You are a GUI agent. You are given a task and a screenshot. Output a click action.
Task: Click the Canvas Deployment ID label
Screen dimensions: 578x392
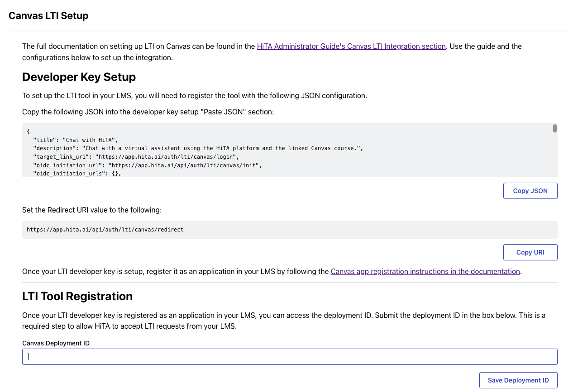point(56,343)
